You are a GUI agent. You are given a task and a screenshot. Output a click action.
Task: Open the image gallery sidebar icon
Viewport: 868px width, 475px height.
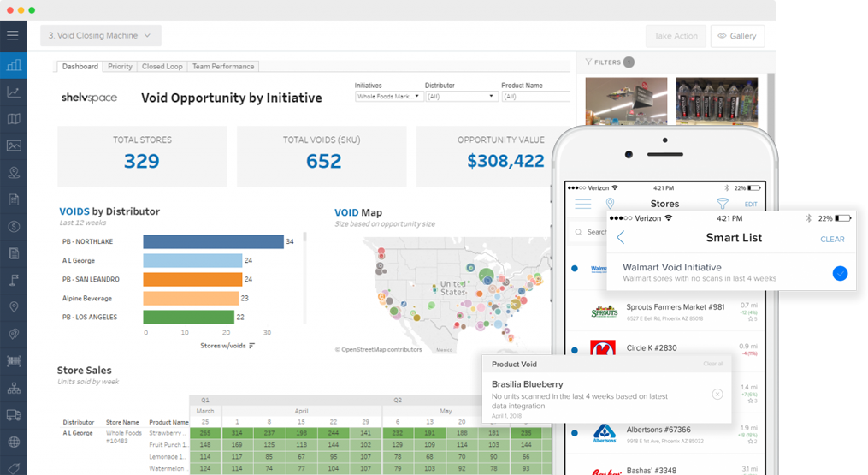click(x=14, y=145)
